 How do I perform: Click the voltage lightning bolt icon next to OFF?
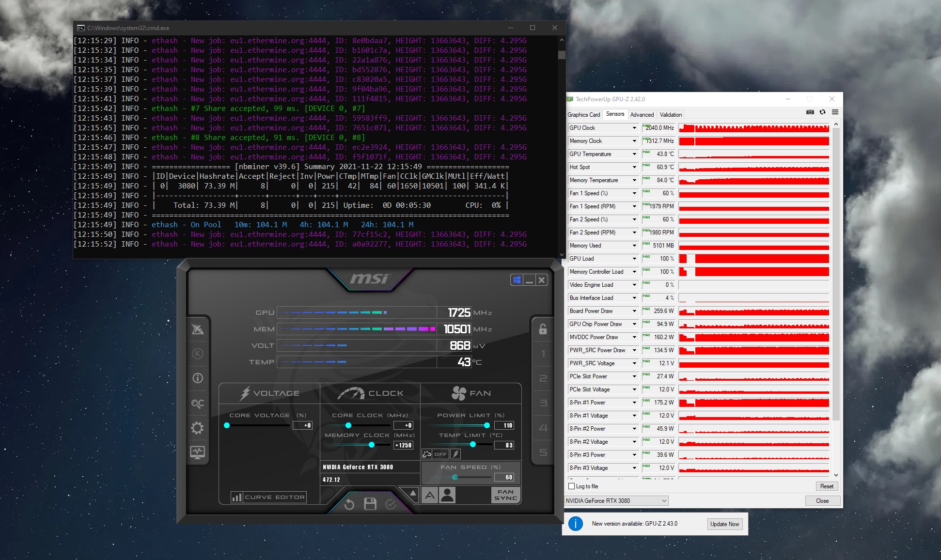tap(455, 454)
